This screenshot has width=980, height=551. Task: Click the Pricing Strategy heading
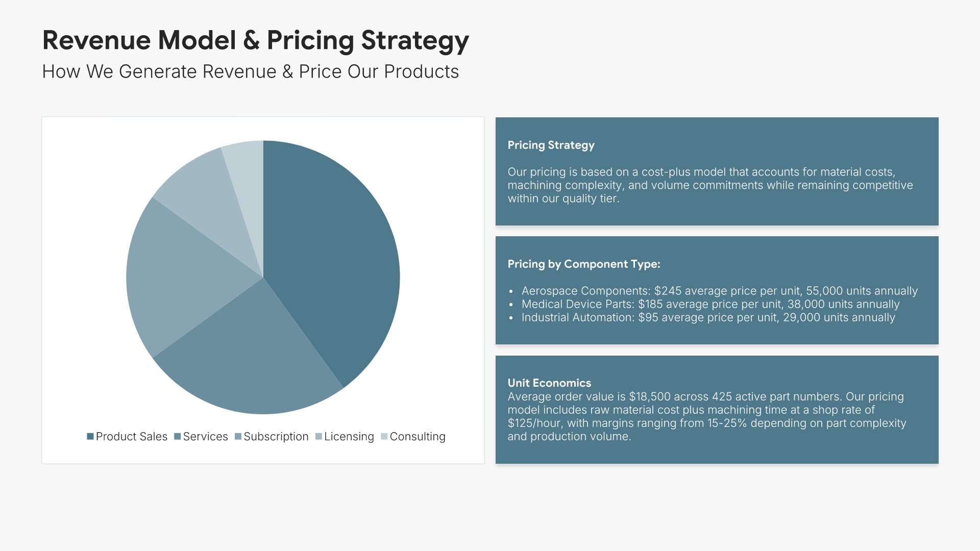(x=551, y=145)
